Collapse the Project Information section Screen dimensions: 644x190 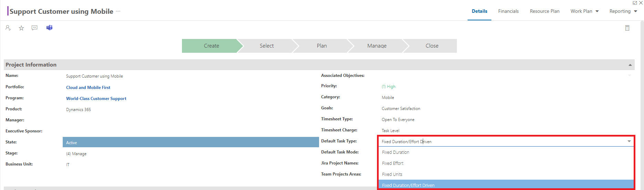tap(630, 65)
